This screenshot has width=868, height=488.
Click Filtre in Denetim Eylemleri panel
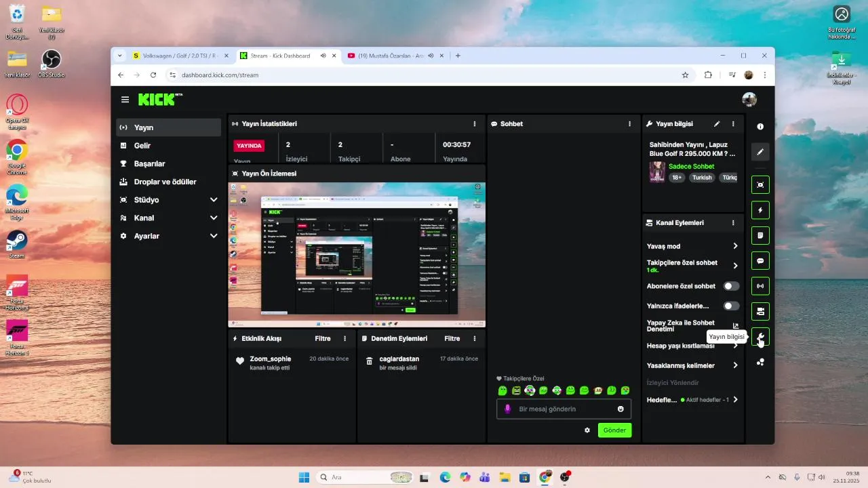click(452, 338)
